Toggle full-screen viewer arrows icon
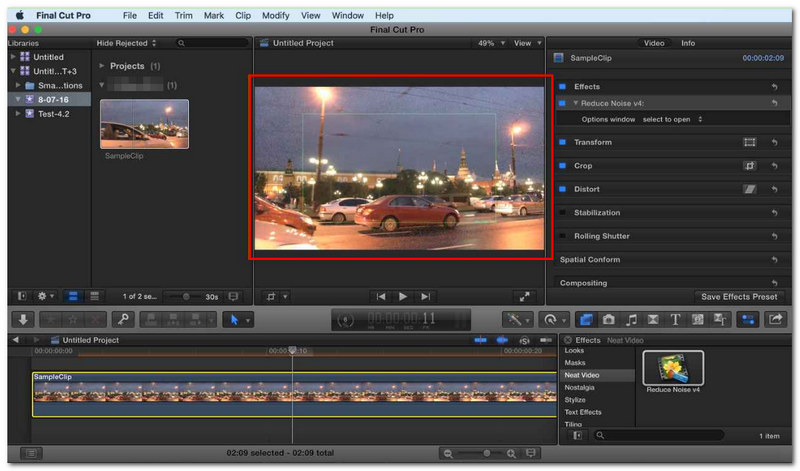 pyautogui.click(x=524, y=296)
